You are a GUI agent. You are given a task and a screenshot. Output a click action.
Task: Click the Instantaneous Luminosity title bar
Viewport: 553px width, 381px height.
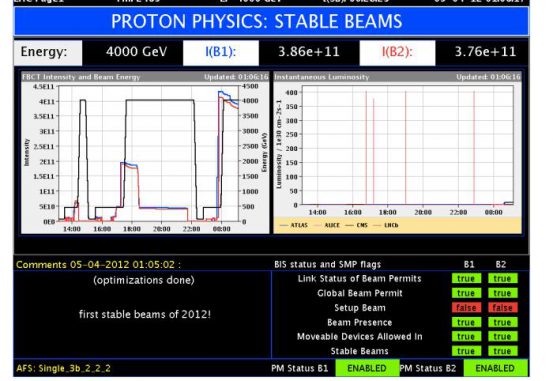coord(397,77)
